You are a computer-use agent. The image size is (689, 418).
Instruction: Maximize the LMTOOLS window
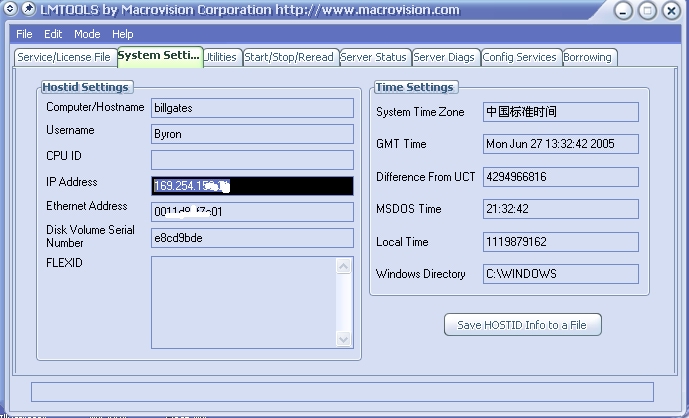click(647, 10)
